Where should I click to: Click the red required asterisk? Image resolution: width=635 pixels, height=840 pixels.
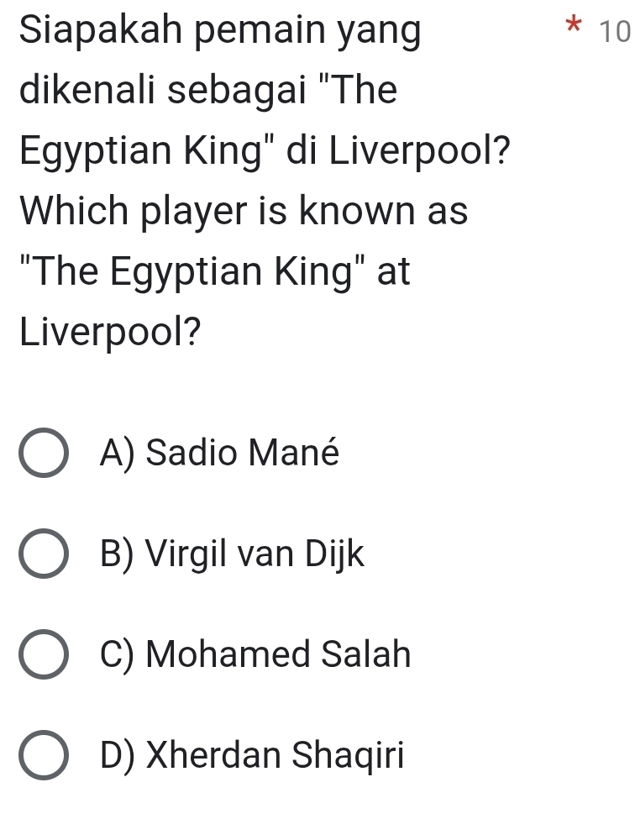click(574, 24)
